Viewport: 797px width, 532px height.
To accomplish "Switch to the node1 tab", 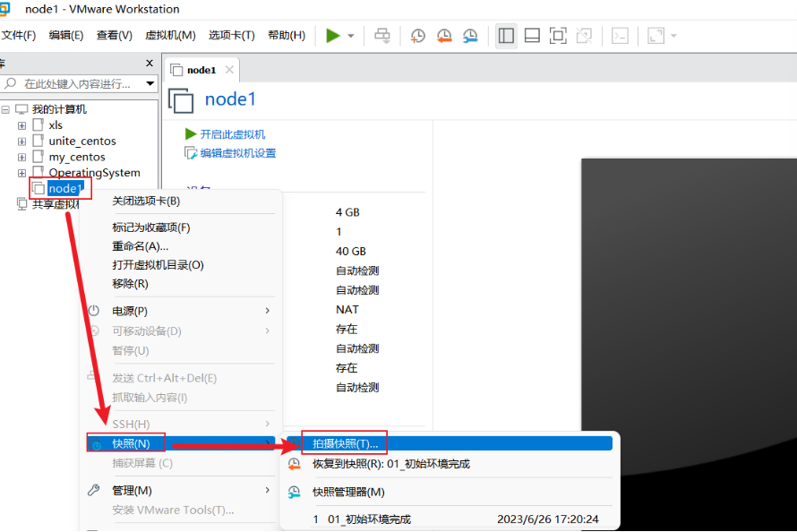I will click(201, 70).
